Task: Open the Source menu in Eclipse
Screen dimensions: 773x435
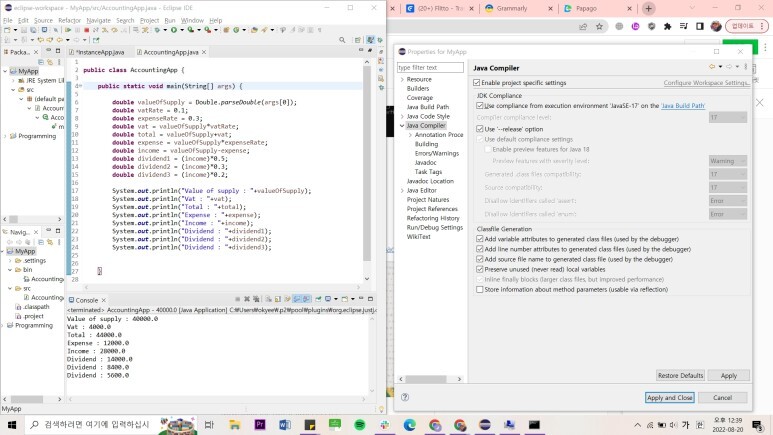Action: click(43, 20)
